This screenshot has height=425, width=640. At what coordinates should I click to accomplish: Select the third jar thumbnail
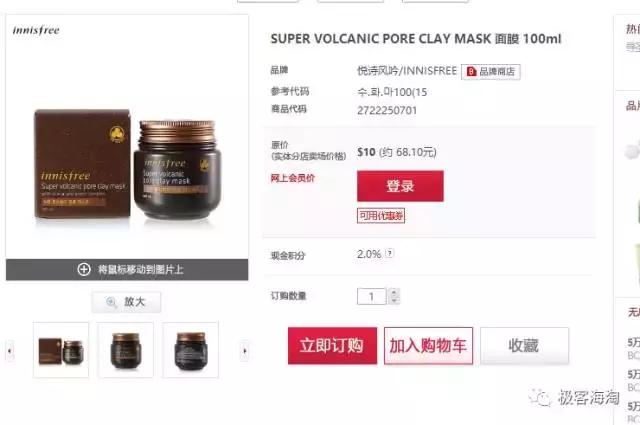[x=191, y=350]
